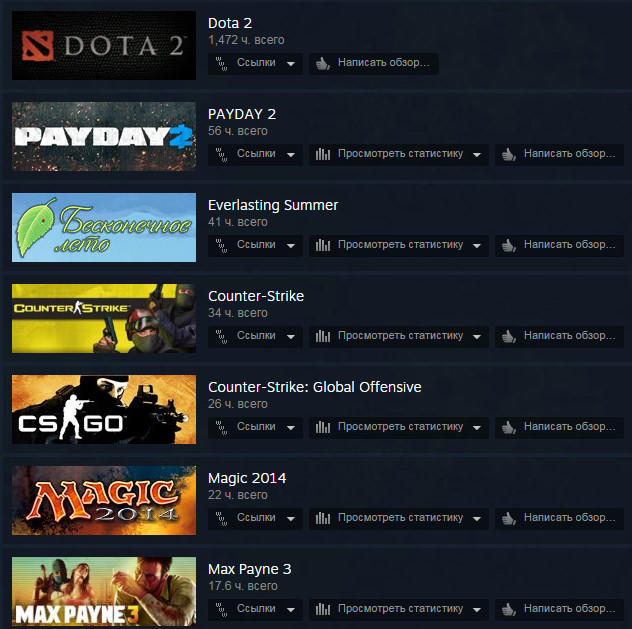The image size is (632, 629).
Task: Open Написать обзор for PAYDAY 2
Action: (x=559, y=154)
